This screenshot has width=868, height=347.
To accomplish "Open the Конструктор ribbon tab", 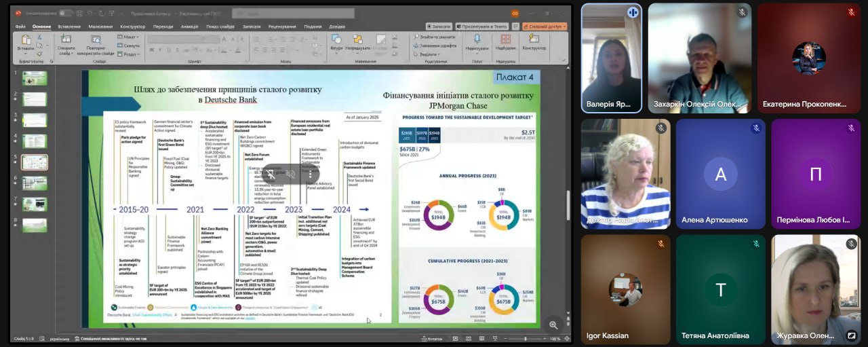I will pos(133,26).
